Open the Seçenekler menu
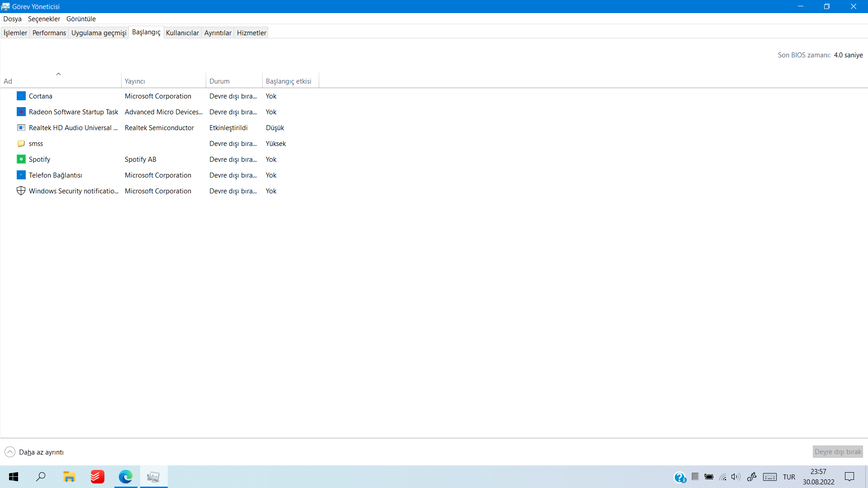868x488 pixels. [x=44, y=19]
